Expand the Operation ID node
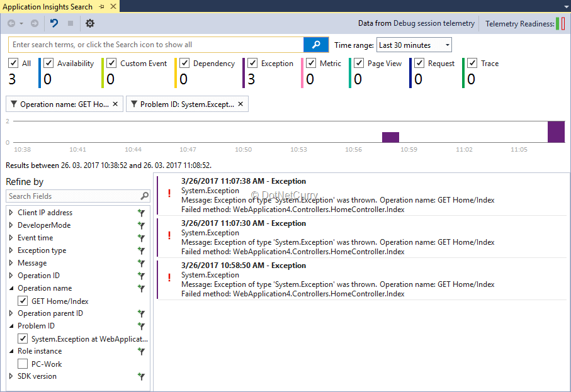 tap(11, 276)
